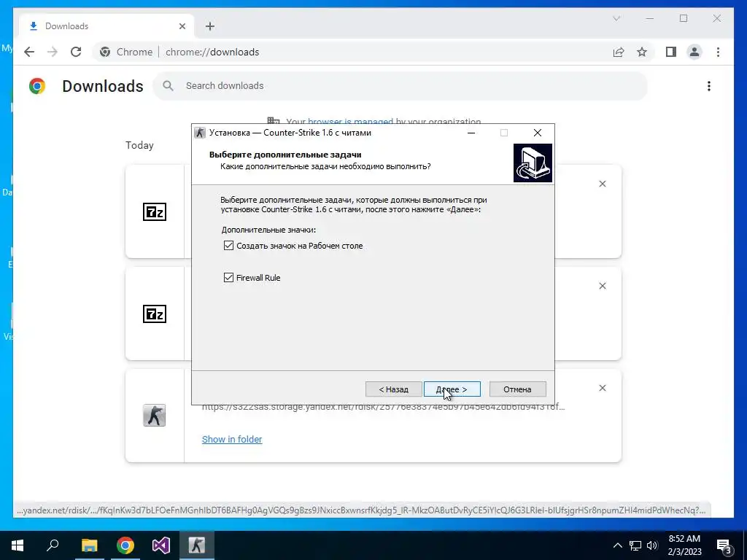The height and width of the screenshot is (560, 747).
Task: Click the Далее (Next) button
Action: point(452,389)
